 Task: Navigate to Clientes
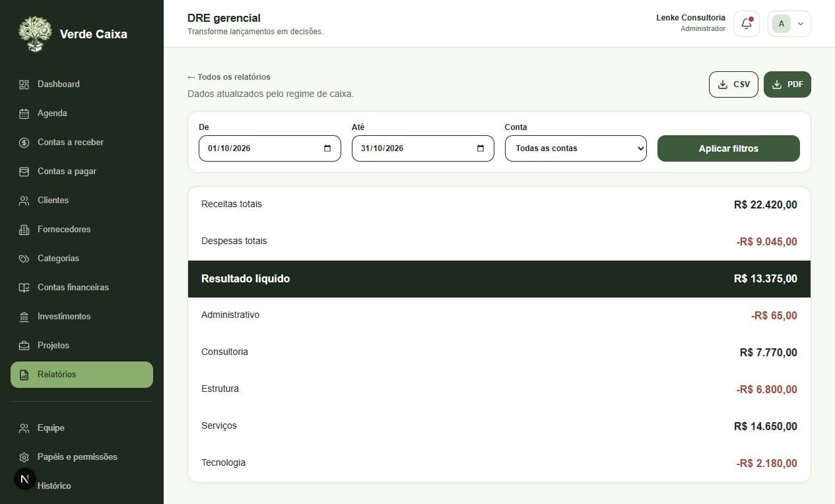coord(82,201)
